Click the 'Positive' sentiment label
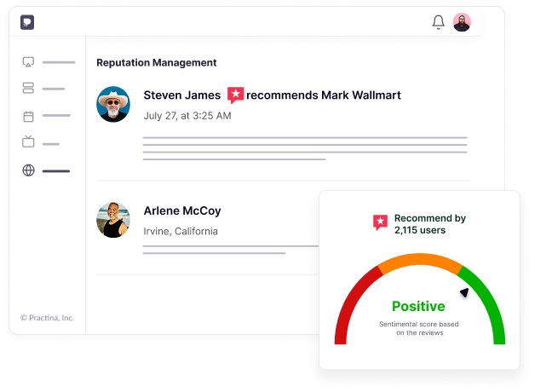 click(x=418, y=306)
